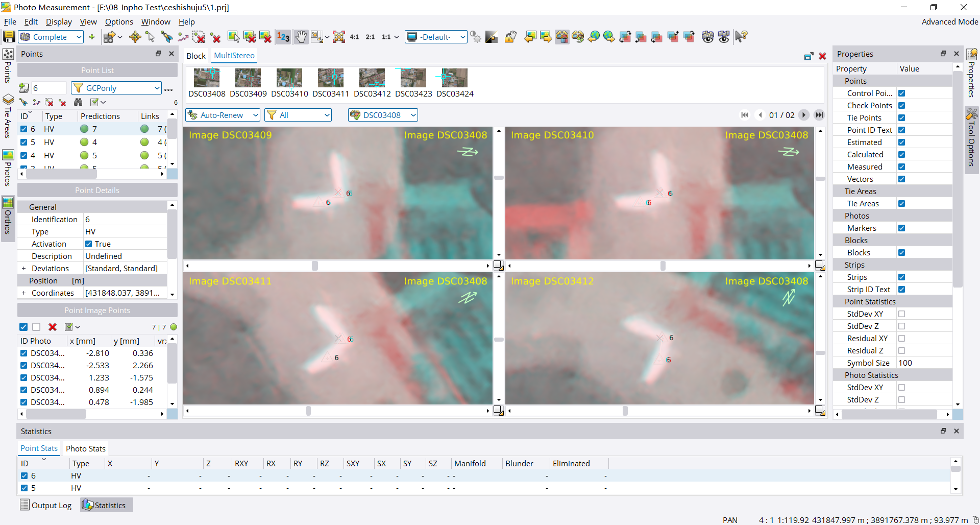Screen dimensions: 980x525
Task: Click the save project floppy disk icon
Action: click(x=9, y=37)
